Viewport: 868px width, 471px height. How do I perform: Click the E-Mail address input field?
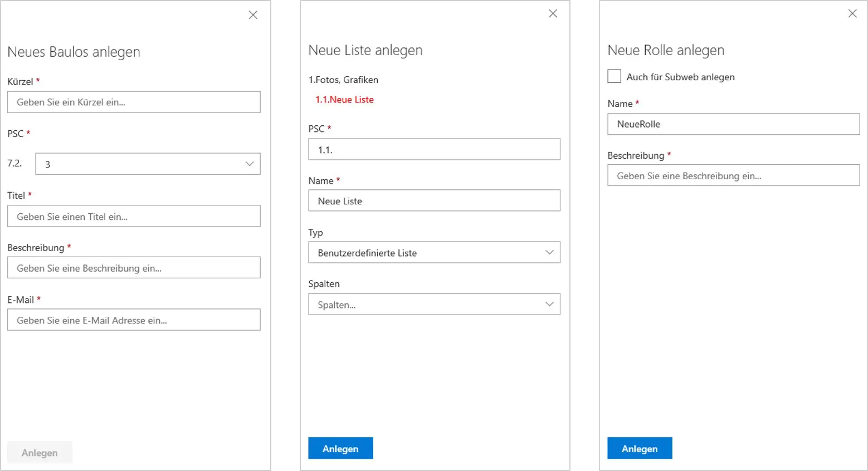pos(133,320)
